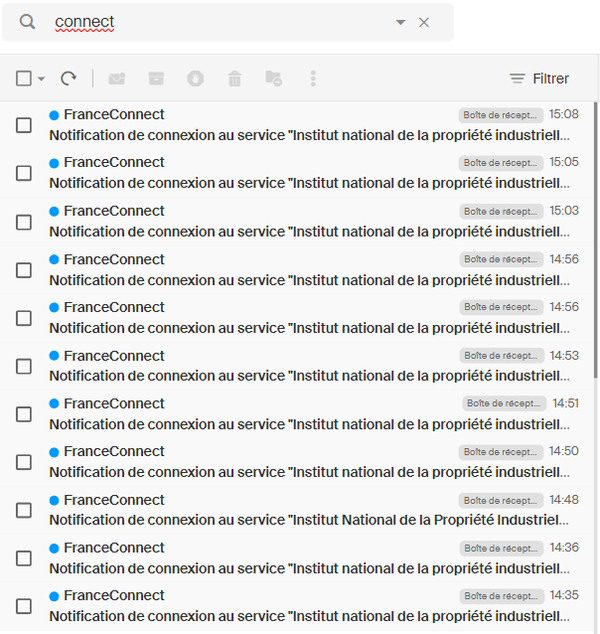Click unread blue dot on 15:03 email
Viewport: 600px width, 634px height.
click(54, 211)
